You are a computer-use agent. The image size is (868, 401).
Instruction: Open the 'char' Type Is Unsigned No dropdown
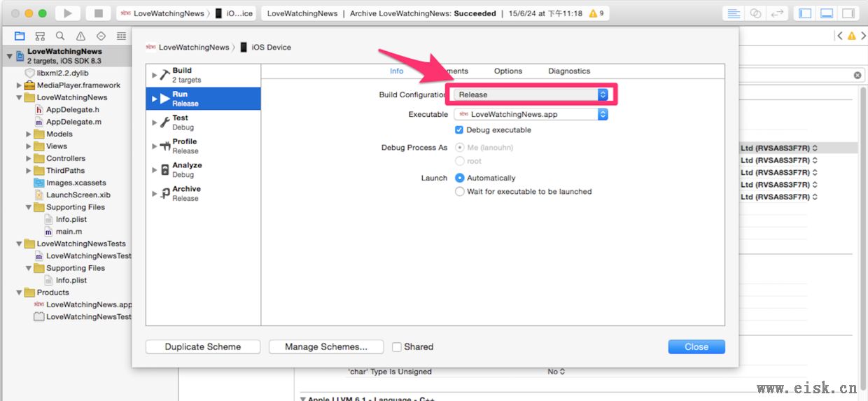click(556, 372)
